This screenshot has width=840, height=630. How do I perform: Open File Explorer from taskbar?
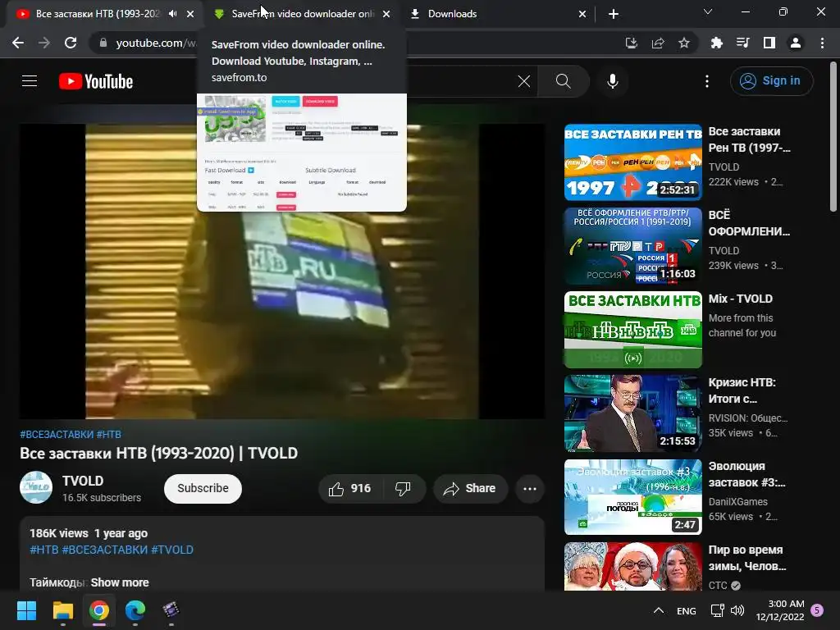point(62,610)
